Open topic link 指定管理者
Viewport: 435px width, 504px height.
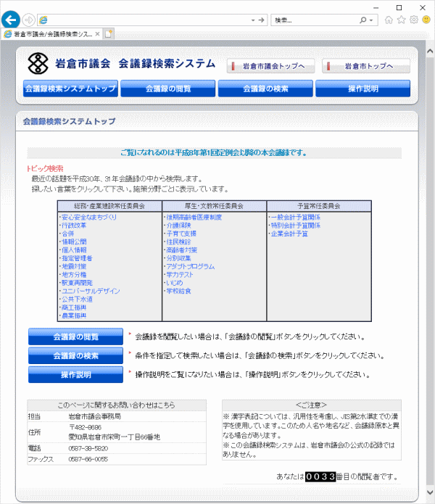(77, 258)
